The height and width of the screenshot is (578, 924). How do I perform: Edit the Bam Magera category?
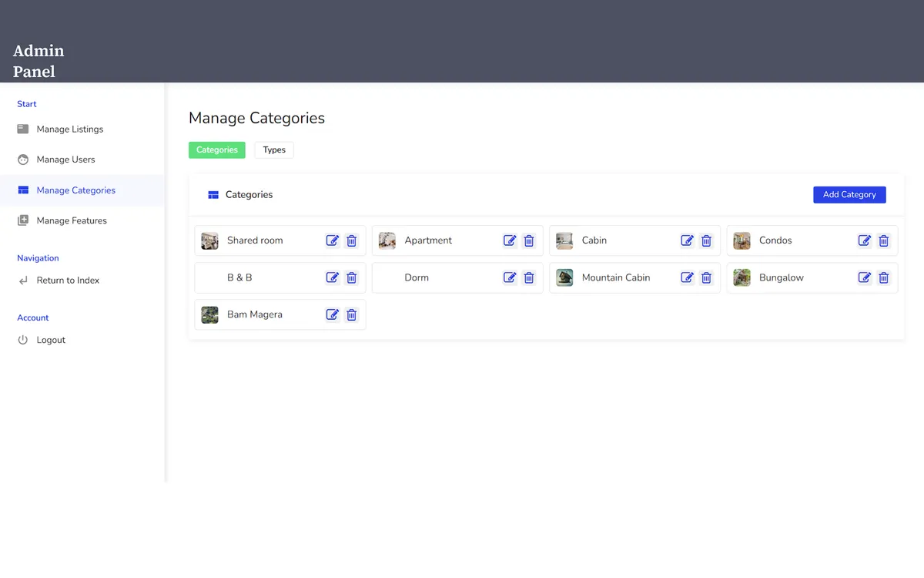[x=333, y=314]
